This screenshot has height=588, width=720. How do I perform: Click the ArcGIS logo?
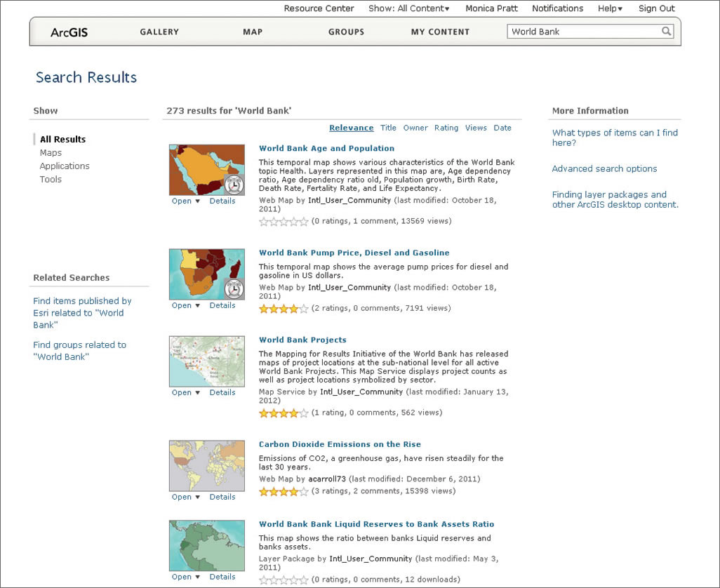point(69,32)
